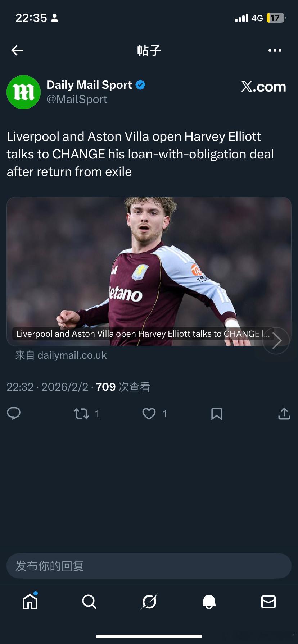Tap the blue verified badge
298x644 pixels.
coord(140,85)
